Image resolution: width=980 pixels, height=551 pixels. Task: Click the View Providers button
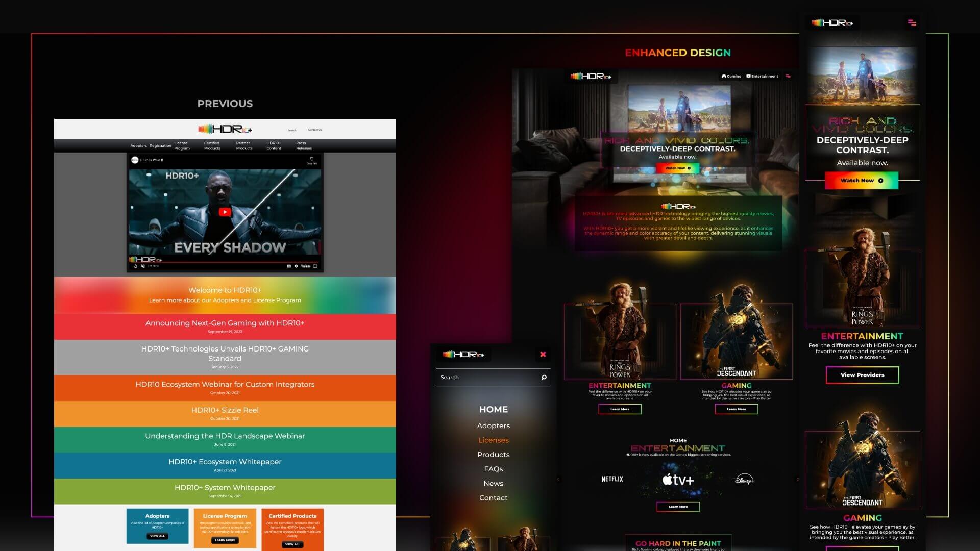(x=862, y=375)
